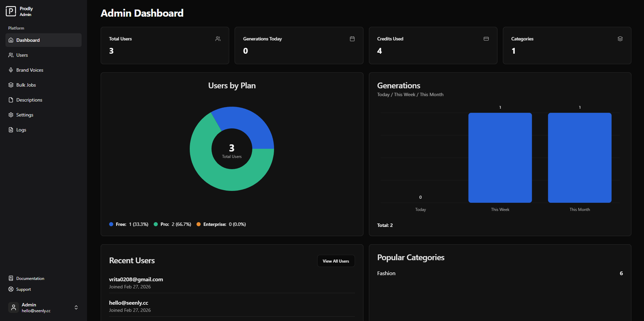Click the View All Users button
Screen dimensions: 644x321
[336, 261]
